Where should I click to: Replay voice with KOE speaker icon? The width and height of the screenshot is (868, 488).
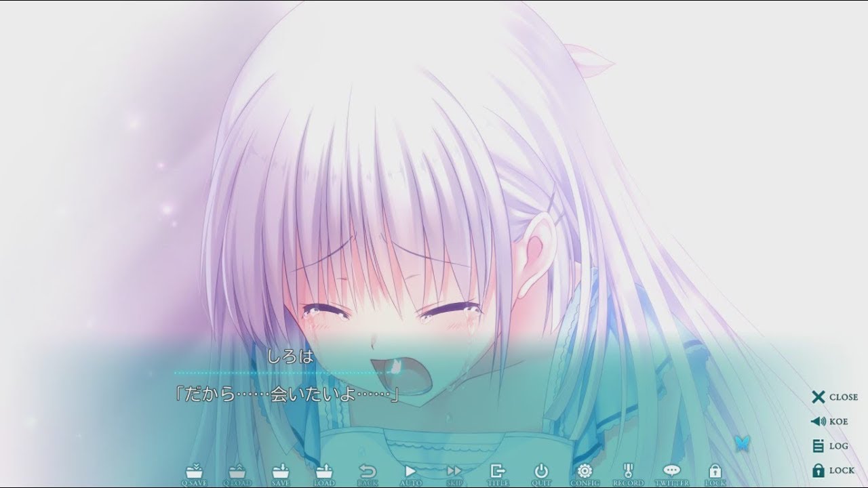click(x=829, y=422)
